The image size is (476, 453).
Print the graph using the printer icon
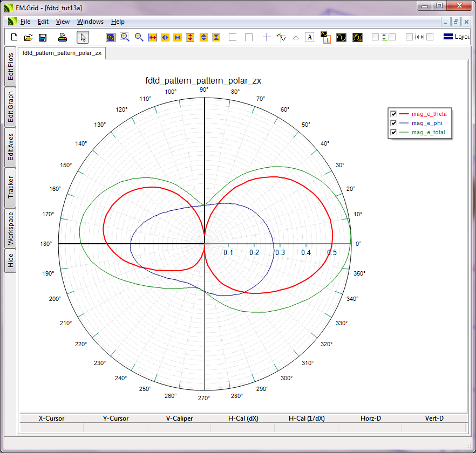coord(63,37)
